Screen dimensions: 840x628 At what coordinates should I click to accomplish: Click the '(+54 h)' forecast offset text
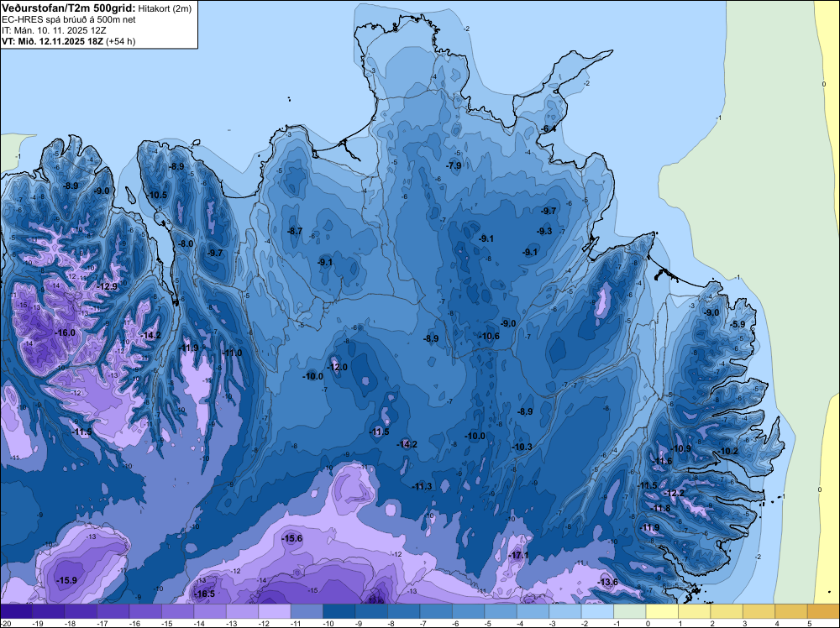[x=120, y=41]
